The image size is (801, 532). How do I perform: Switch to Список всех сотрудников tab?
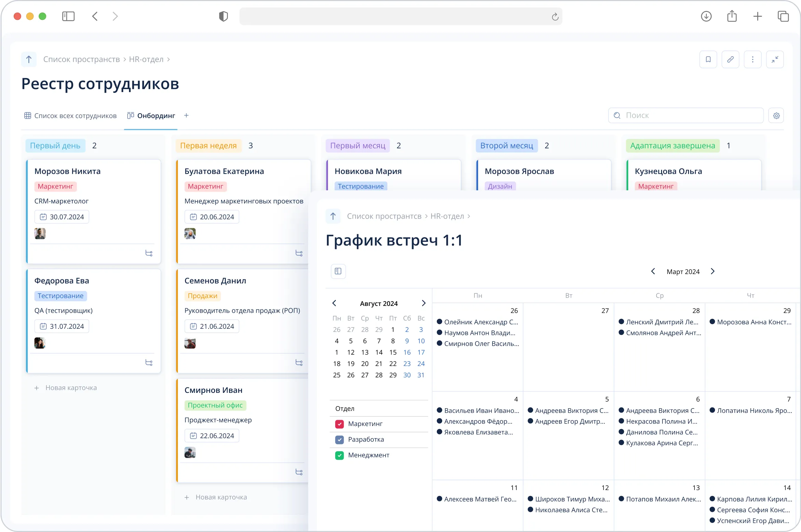click(70, 116)
